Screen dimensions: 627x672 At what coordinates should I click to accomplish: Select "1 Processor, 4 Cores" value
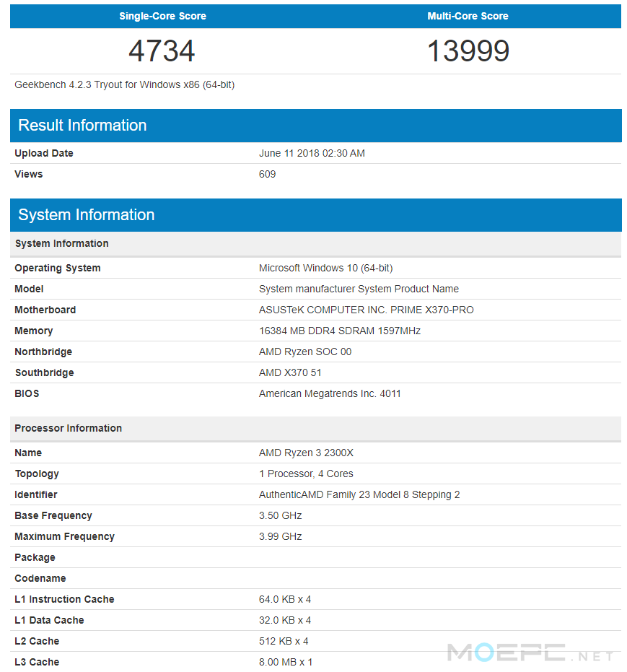pyautogui.click(x=306, y=474)
